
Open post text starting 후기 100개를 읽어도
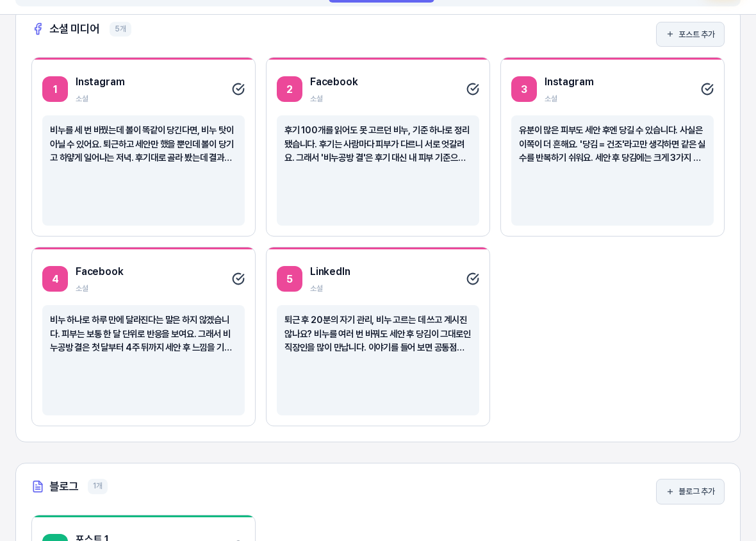click(377, 171)
